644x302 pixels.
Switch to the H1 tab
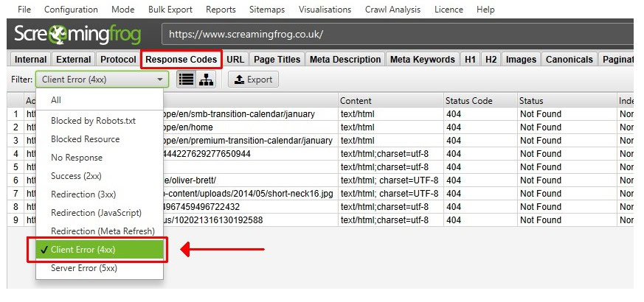470,60
